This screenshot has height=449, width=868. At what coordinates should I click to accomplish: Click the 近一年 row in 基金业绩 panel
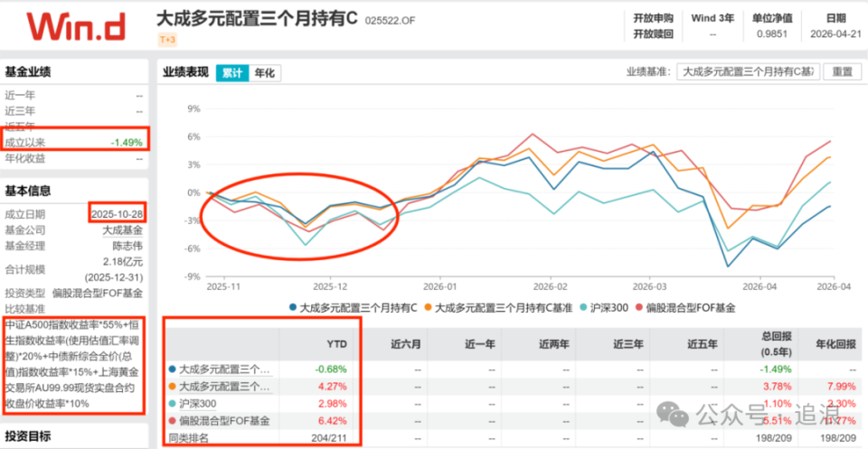(73, 95)
